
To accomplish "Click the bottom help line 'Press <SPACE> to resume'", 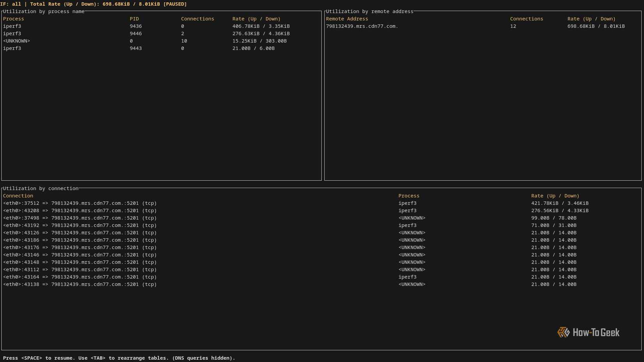I will pyautogui.click(x=119, y=358).
